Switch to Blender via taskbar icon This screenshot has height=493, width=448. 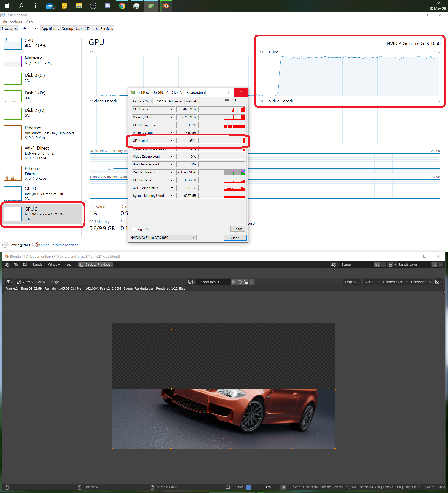[x=165, y=6]
